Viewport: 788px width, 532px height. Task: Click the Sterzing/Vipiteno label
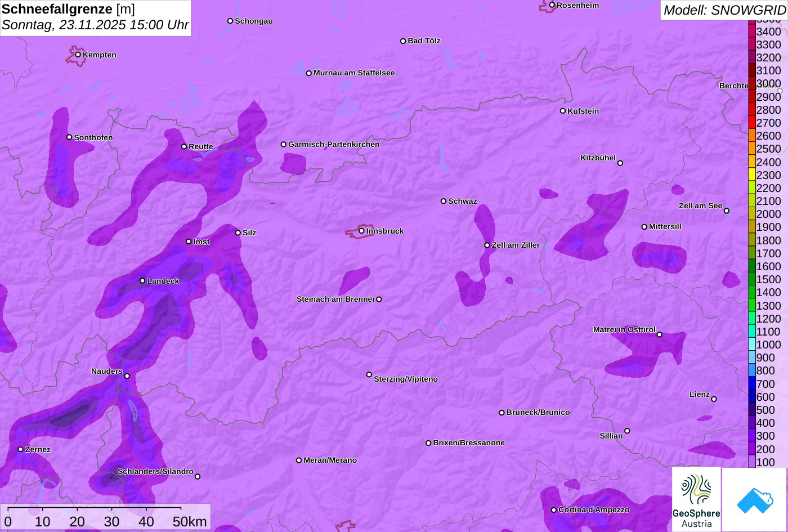tap(406, 379)
